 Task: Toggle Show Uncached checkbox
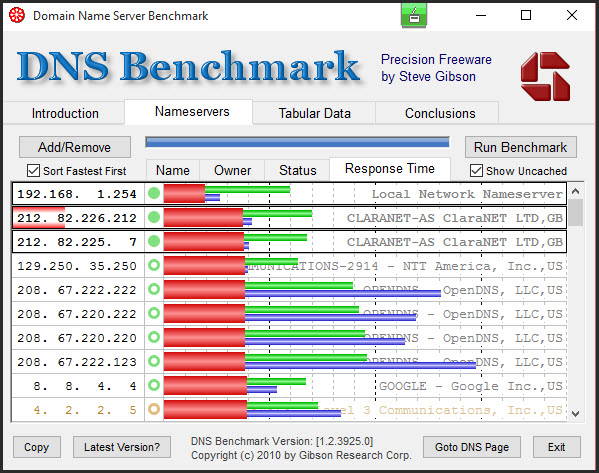pos(476,170)
